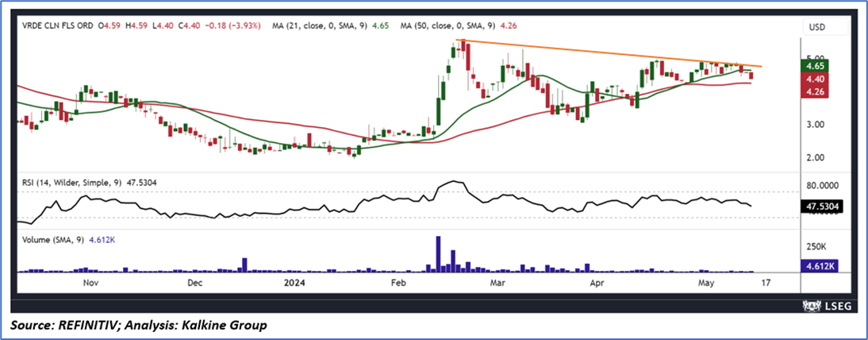Select the Volume (SMA, 9) label

(52, 240)
